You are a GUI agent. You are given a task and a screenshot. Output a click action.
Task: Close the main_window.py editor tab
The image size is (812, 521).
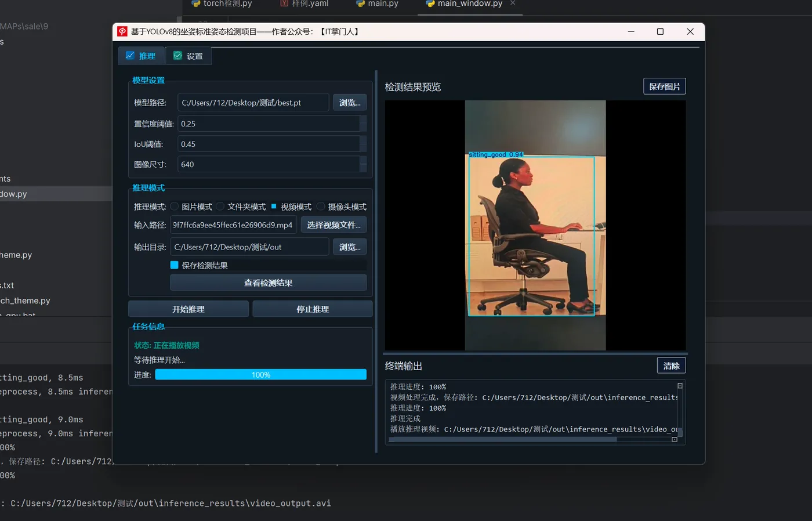[x=513, y=3]
